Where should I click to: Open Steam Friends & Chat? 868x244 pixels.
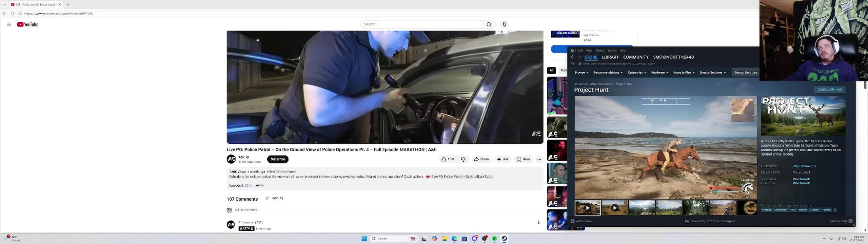point(840,221)
